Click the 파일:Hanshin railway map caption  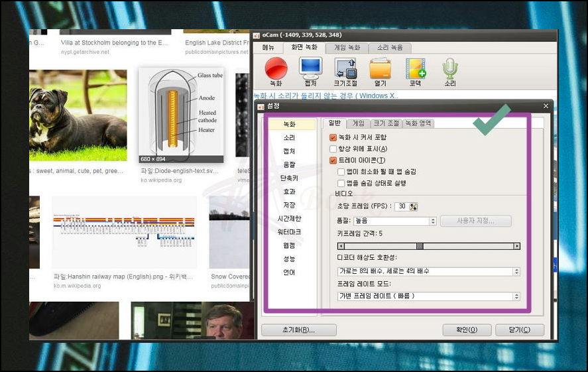pyautogui.click(x=123, y=277)
